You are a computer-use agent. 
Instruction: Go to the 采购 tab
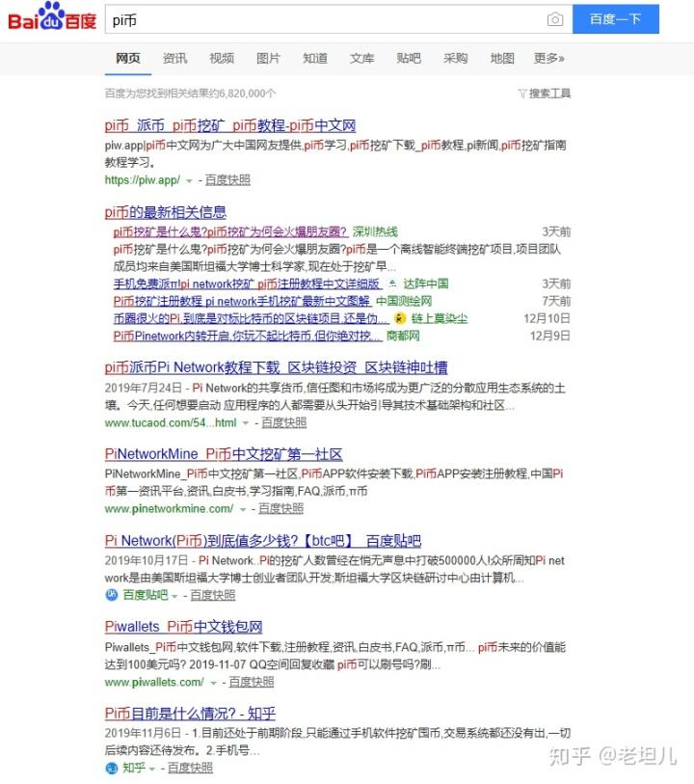(456, 59)
